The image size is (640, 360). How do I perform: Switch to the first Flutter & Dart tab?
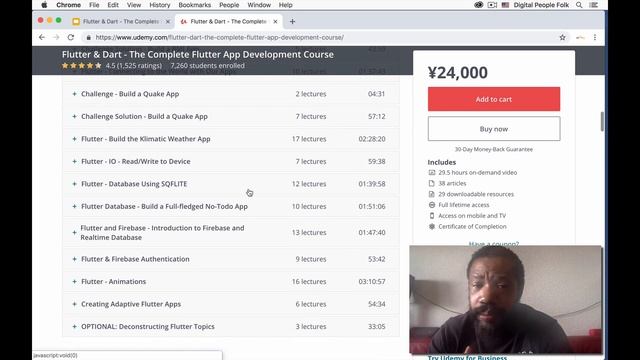coord(120,22)
